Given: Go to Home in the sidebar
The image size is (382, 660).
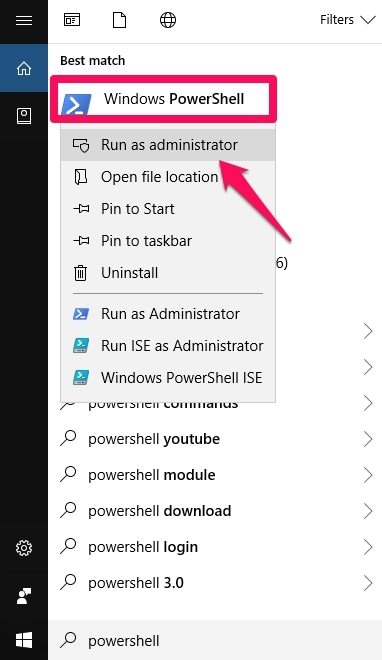Looking at the screenshot, I should coord(24,68).
